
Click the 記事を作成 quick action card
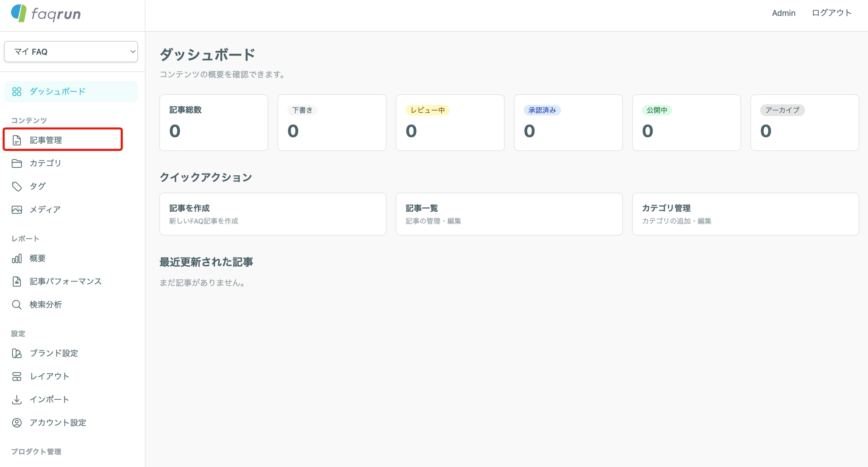273,214
